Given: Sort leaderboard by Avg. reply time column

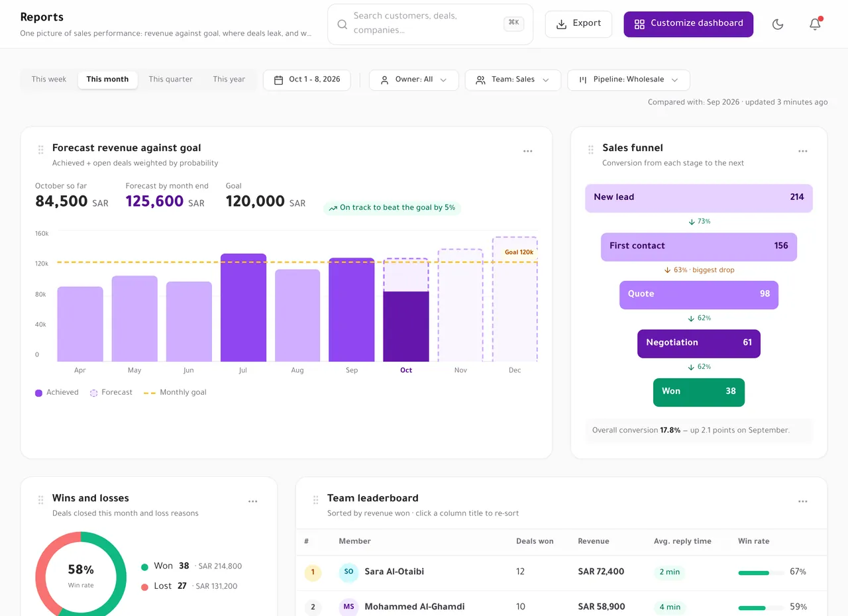Looking at the screenshot, I should click(x=682, y=541).
